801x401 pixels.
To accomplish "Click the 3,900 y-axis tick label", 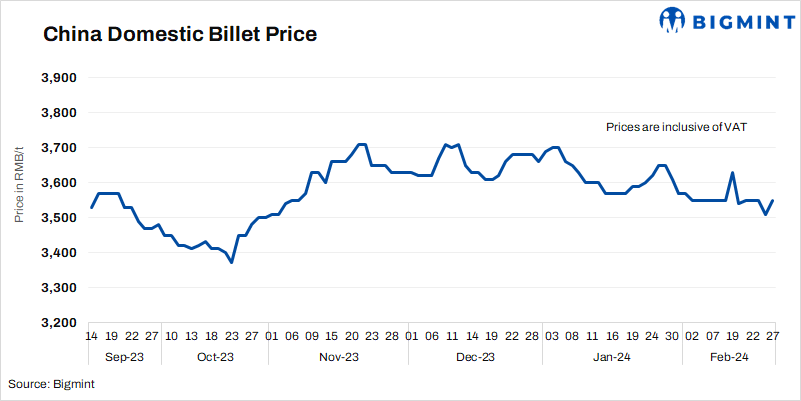I will [x=58, y=78].
